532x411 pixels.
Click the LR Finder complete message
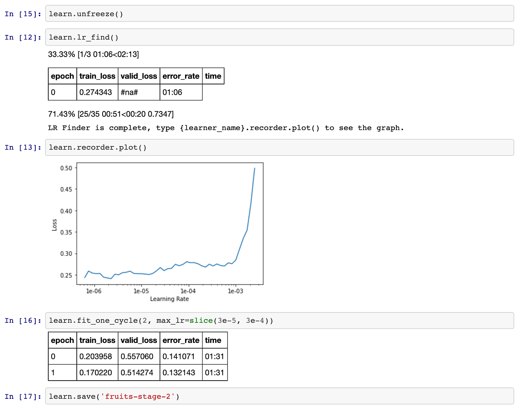(x=225, y=128)
